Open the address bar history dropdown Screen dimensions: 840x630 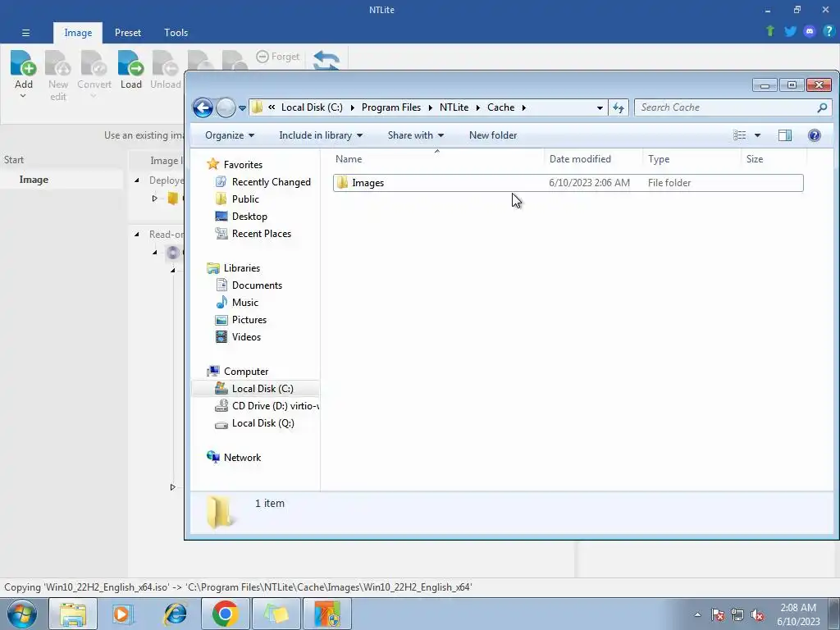pos(600,107)
